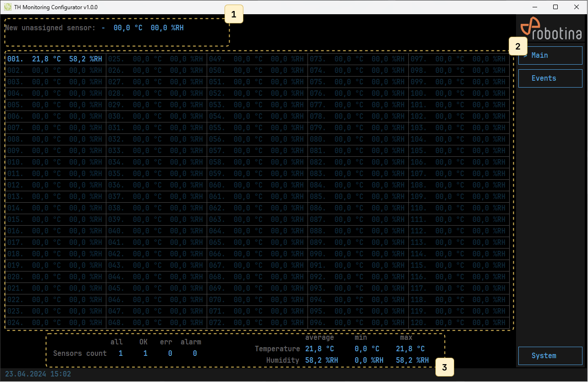Click the New unassigned sensor label

point(50,28)
